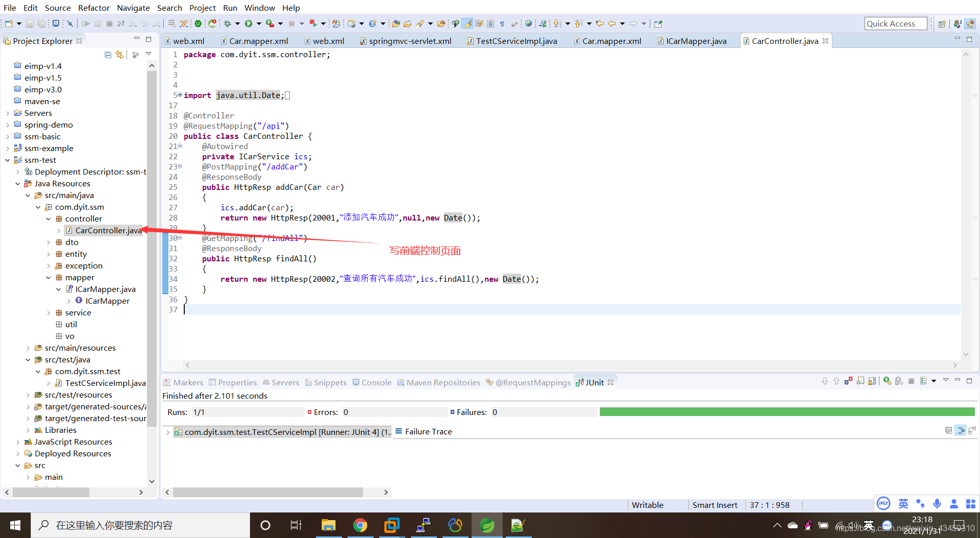Toggle Word Wrap icon in toolbar

[479, 23]
